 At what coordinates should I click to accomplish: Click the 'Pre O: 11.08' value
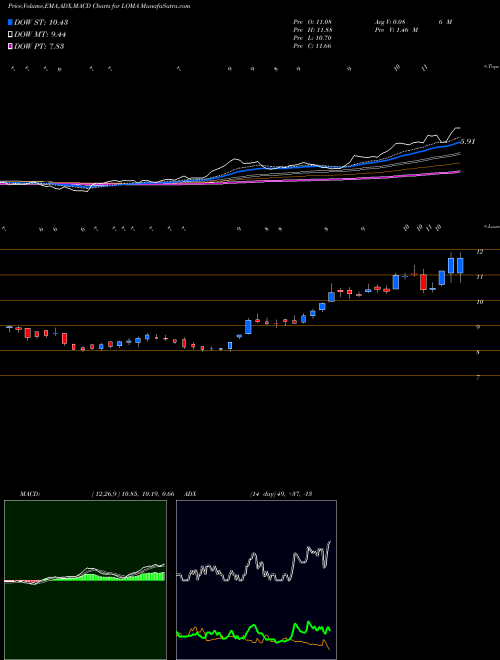point(312,22)
